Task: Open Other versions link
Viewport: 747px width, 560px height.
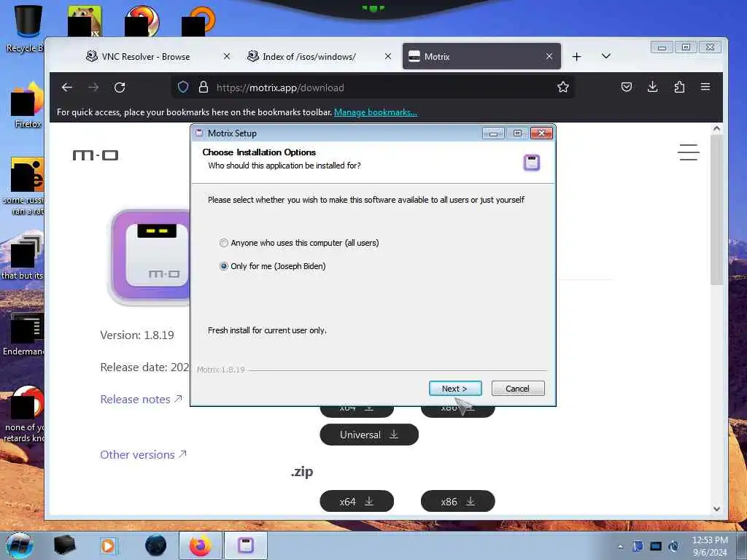Action: click(x=143, y=455)
